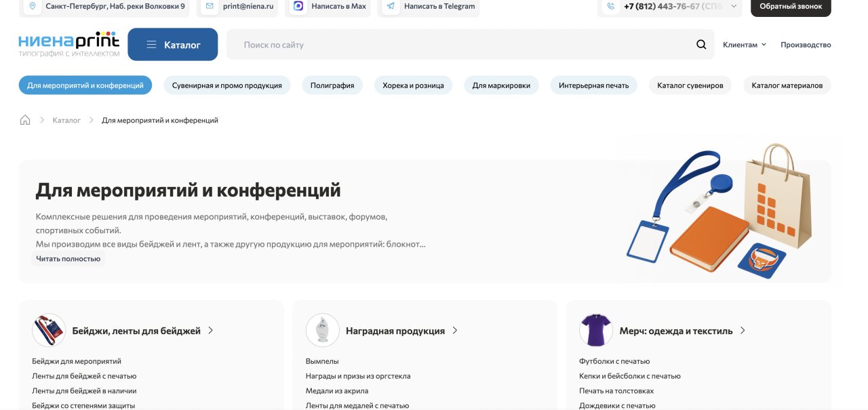Expand the phone number dropdown arrow
The height and width of the screenshot is (410, 868).
[x=734, y=6]
